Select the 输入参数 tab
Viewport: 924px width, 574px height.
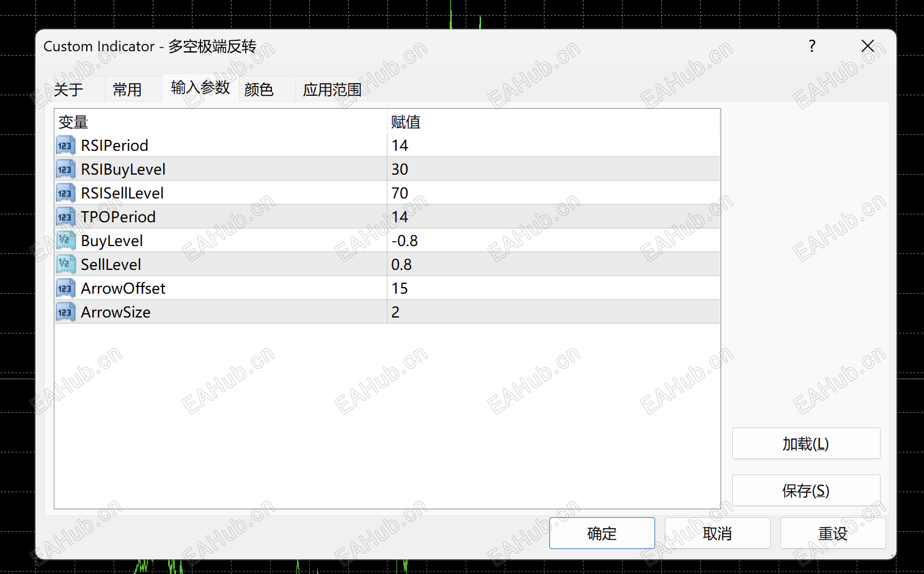pos(200,88)
